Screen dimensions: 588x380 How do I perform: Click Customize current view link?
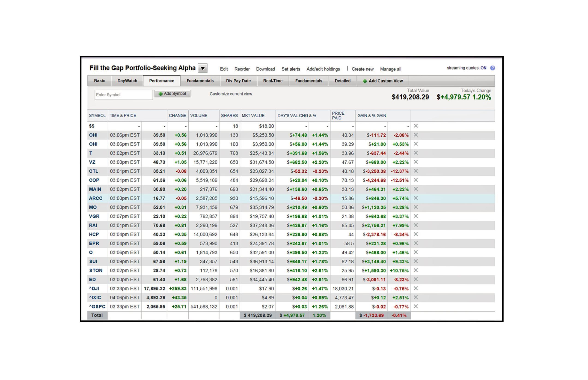coord(231,94)
